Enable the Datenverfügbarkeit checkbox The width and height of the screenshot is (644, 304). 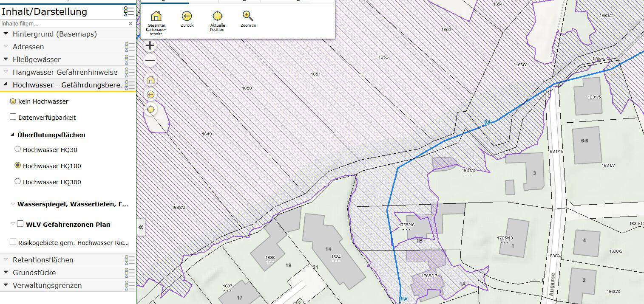13,117
